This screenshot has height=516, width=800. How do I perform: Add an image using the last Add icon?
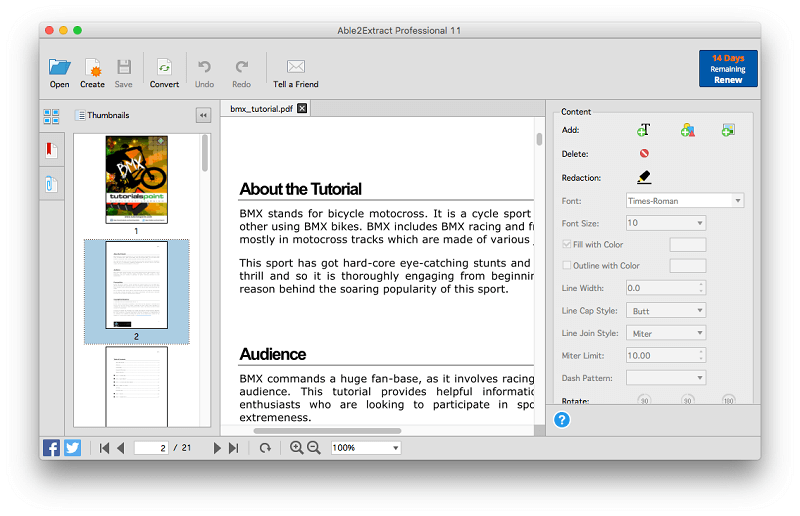728,130
